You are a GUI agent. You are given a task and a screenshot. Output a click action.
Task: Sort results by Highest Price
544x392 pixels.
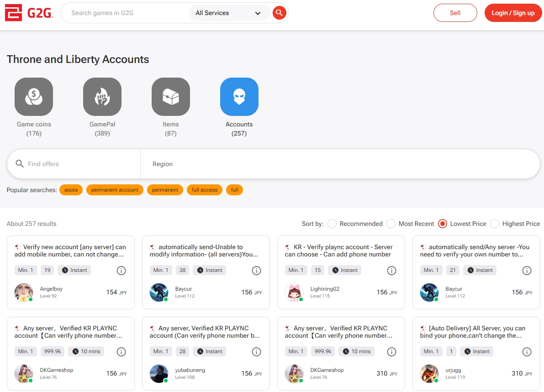point(495,224)
